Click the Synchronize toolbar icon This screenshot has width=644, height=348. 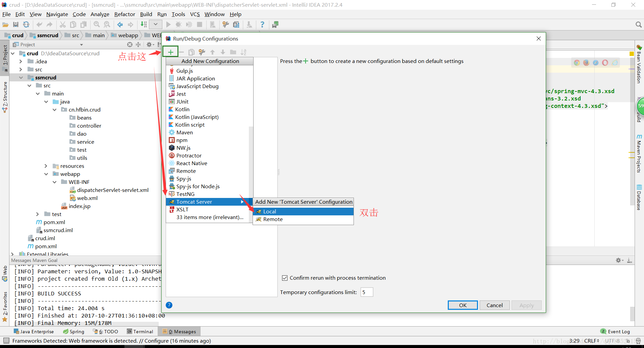(x=26, y=24)
